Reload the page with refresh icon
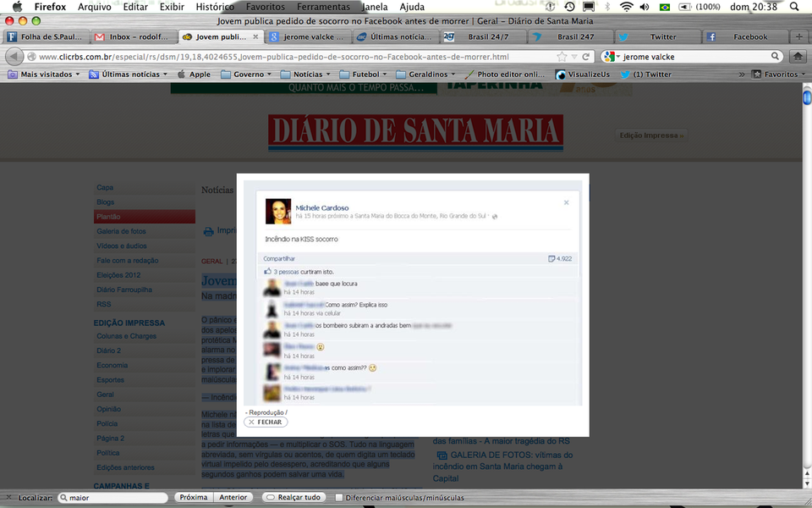The image size is (812, 508). [585, 57]
